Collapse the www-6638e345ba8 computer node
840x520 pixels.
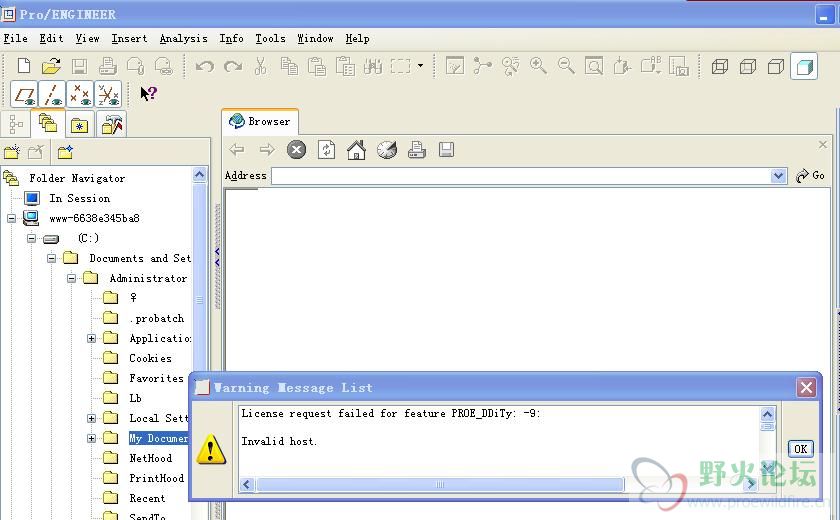[11, 218]
